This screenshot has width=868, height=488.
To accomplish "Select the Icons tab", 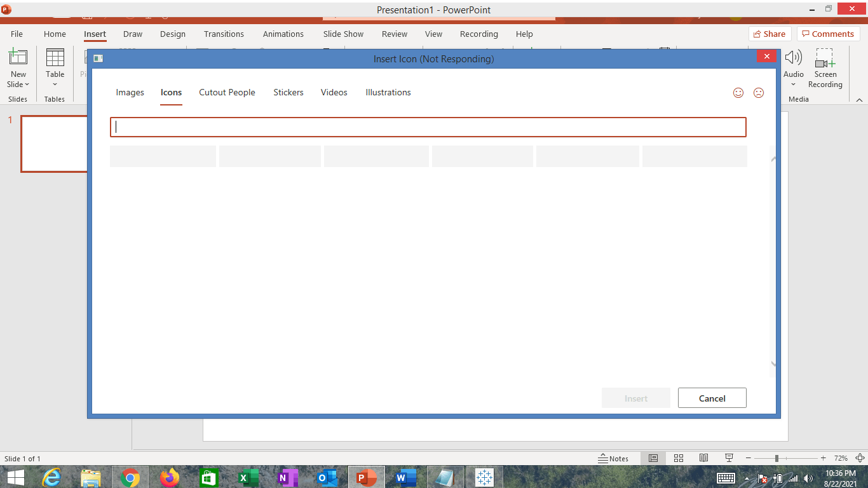I will [172, 92].
